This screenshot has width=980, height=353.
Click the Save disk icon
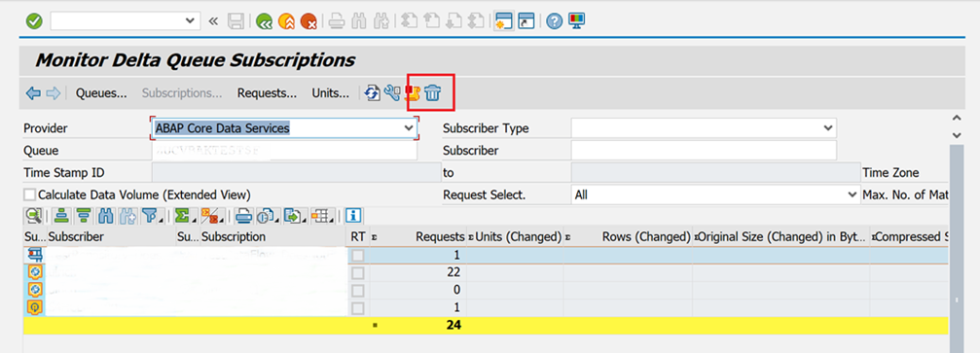pyautogui.click(x=236, y=21)
